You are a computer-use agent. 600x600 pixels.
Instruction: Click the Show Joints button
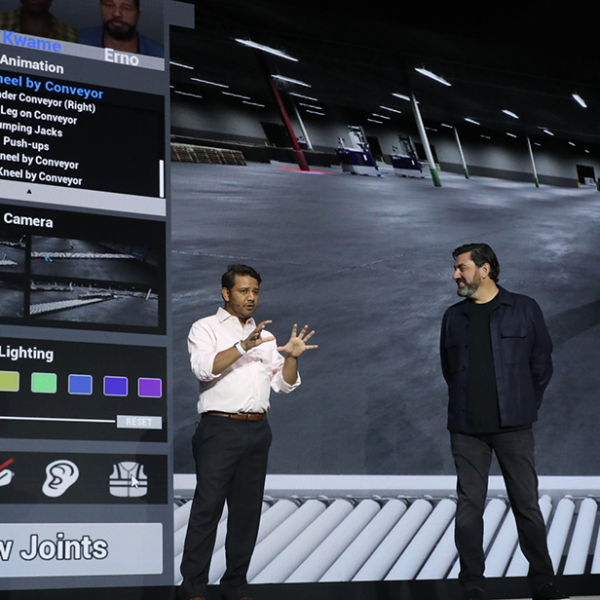pos(60,547)
